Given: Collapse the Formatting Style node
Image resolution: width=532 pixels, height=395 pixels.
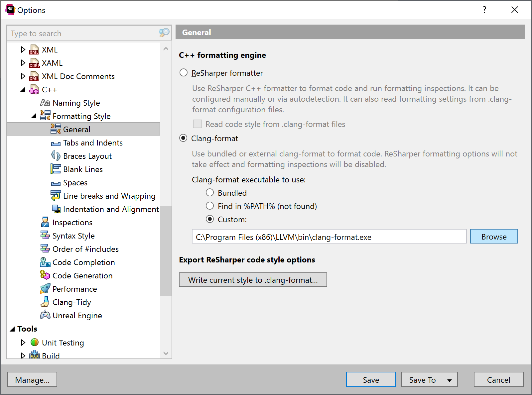Looking at the screenshot, I should [x=34, y=116].
